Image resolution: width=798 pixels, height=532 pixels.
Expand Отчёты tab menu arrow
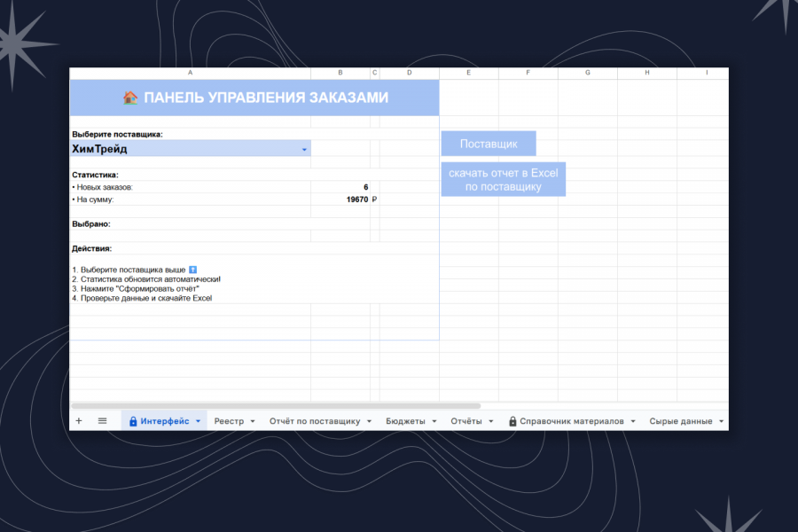pyautogui.click(x=491, y=421)
